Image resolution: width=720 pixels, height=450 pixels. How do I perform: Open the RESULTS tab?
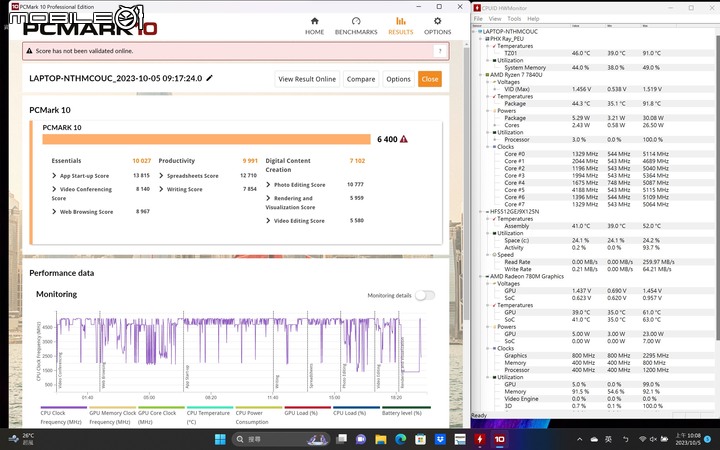(400, 26)
